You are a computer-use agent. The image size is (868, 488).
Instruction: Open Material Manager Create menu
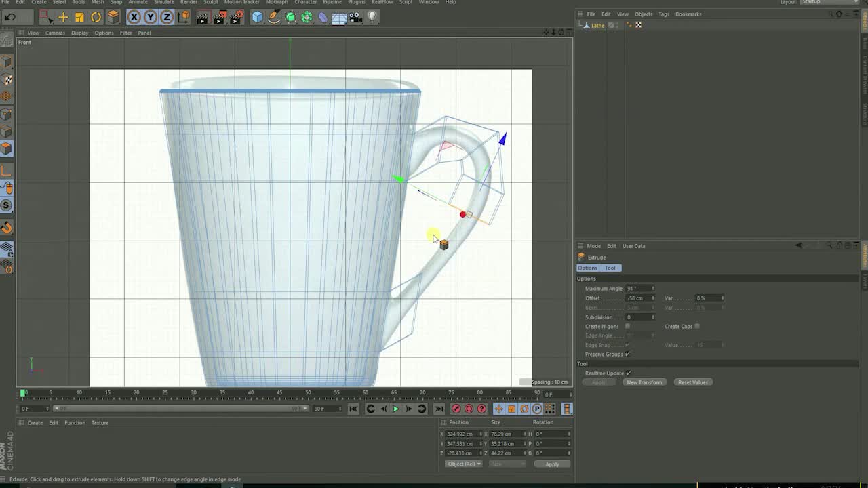tap(35, 423)
